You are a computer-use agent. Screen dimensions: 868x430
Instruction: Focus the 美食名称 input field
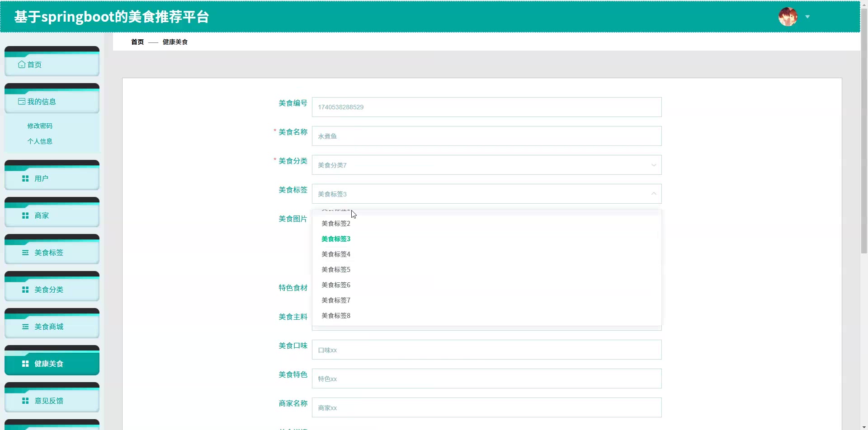click(486, 136)
